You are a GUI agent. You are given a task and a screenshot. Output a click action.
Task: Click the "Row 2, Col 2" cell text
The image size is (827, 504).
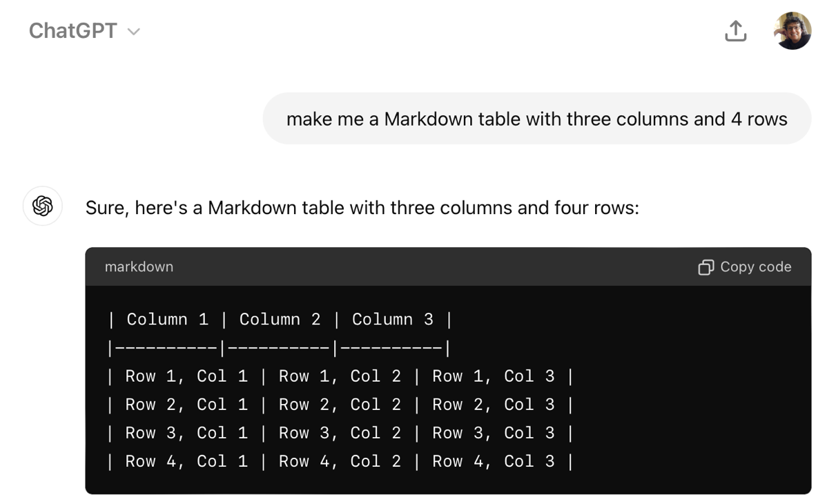340,405
